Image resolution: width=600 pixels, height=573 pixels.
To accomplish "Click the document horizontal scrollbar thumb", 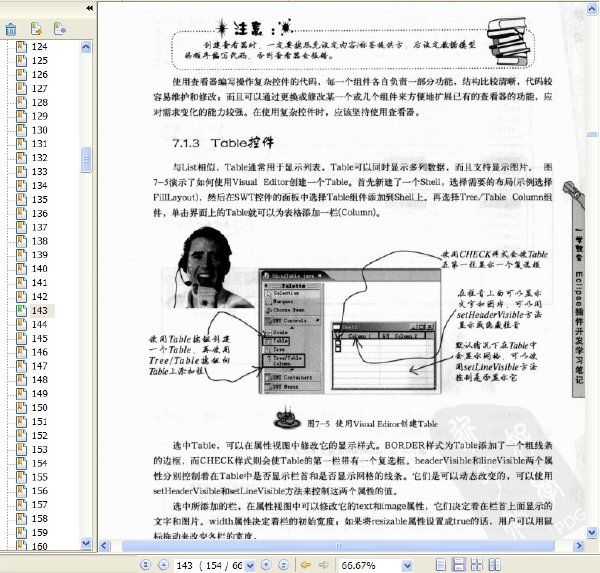I will (338, 546).
